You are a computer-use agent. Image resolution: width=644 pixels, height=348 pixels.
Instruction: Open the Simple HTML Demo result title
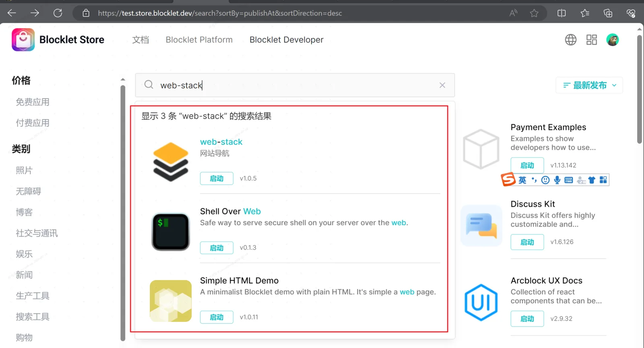239,281
